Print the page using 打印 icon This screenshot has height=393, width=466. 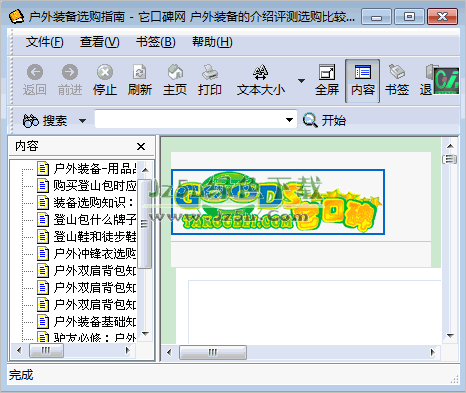pyautogui.click(x=210, y=80)
